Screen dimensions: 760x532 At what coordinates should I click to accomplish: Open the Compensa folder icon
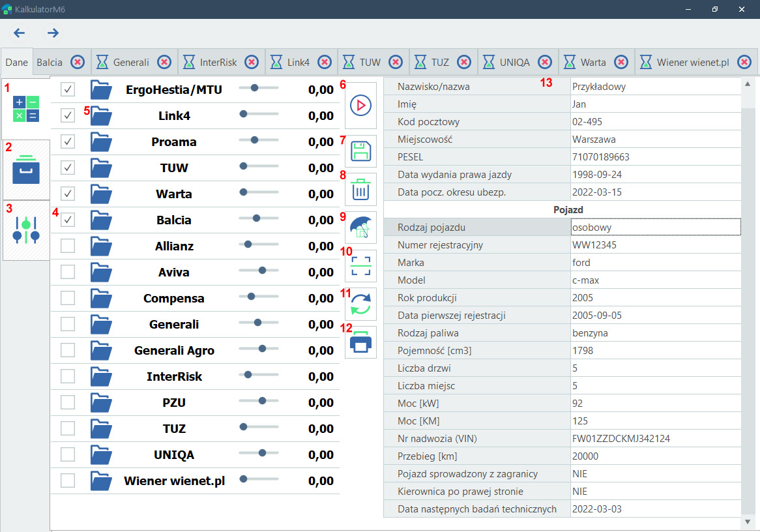(101, 298)
